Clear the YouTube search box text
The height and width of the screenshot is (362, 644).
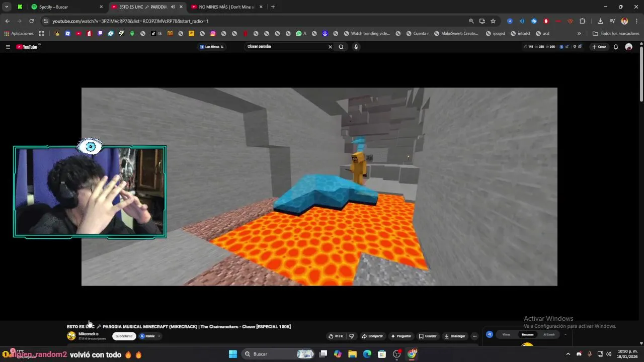(x=330, y=47)
